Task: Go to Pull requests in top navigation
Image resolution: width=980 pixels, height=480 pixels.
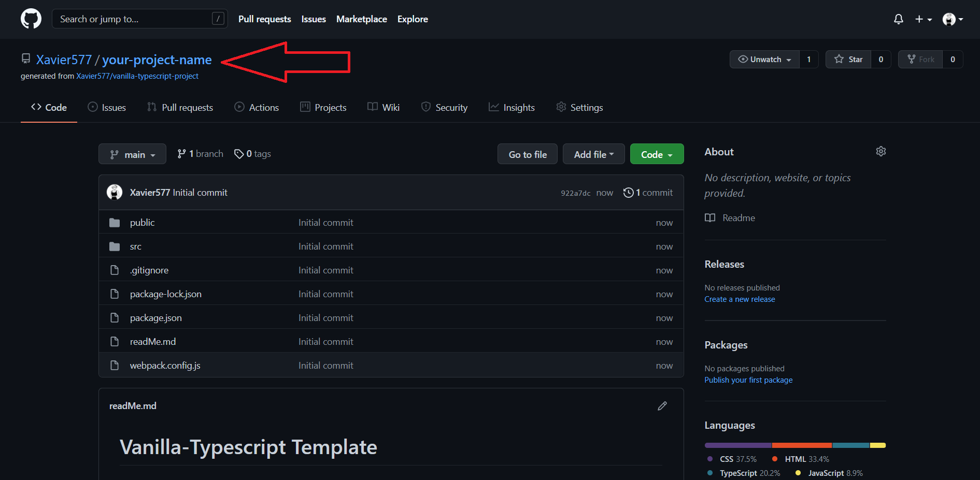Action: [265, 19]
